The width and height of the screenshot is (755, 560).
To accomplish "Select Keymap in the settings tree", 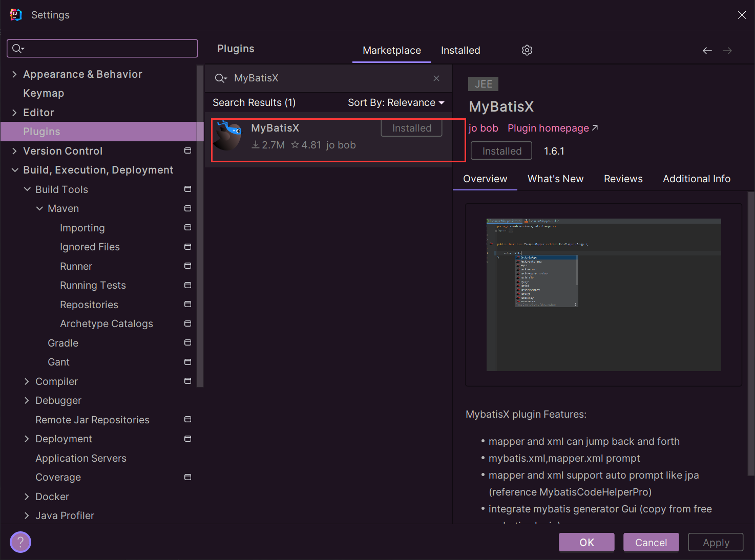I will [44, 93].
